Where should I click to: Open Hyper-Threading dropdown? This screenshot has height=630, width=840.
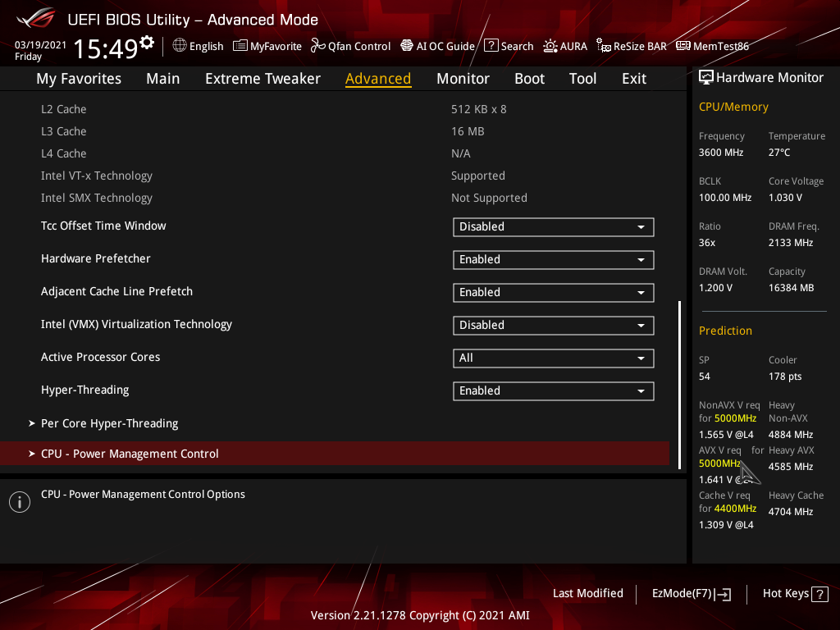(x=554, y=391)
